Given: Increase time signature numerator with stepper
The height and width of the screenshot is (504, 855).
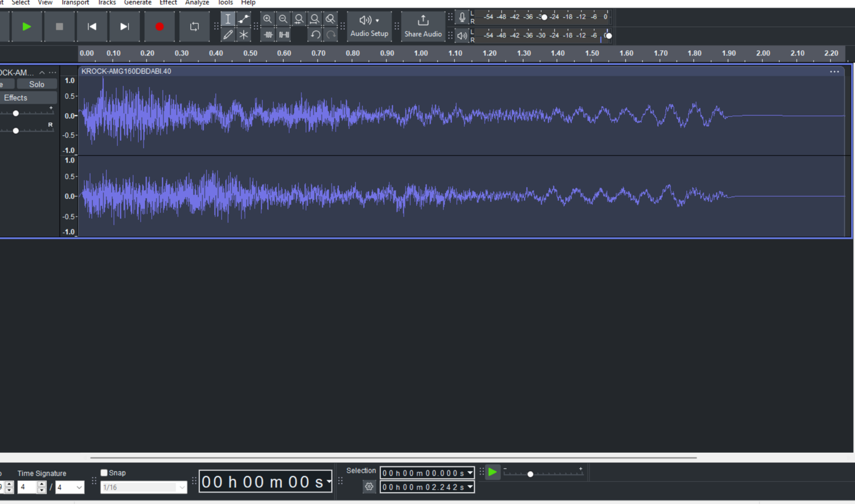Looking at the screenshot, I should point(41,484).
